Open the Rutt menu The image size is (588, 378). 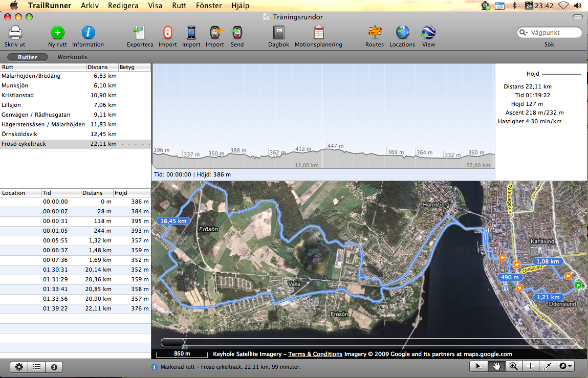click(x=179, y=6)
